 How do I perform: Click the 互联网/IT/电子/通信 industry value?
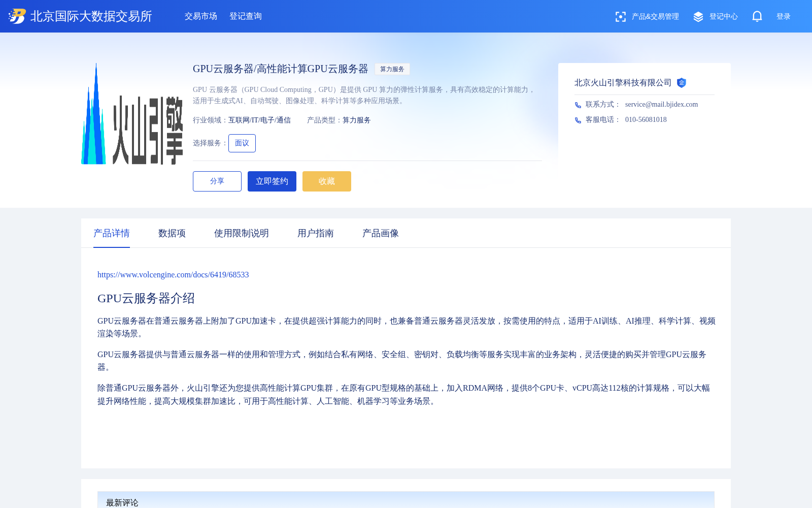[x=259, y=120]
